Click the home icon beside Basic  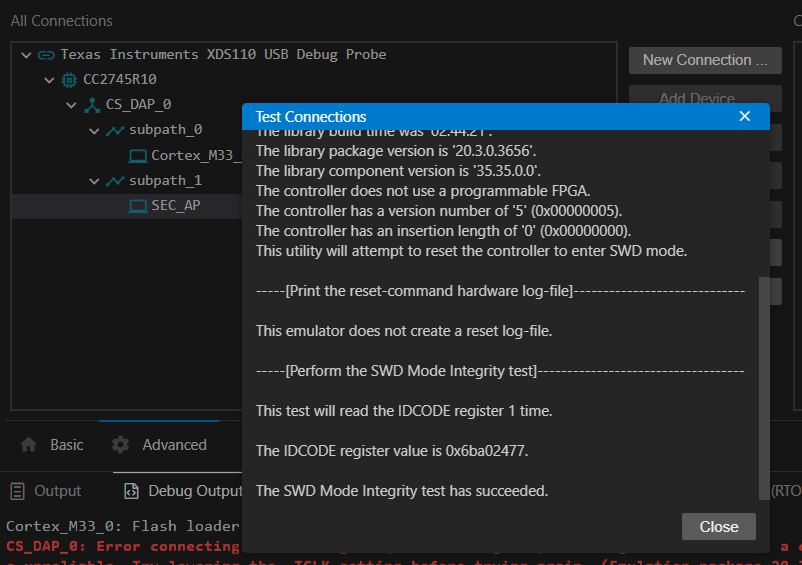click(29, 445)
